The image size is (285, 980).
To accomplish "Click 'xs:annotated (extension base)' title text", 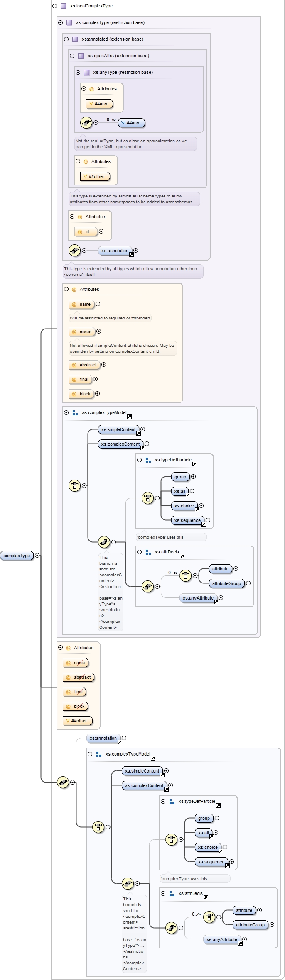I will (x=113, y=39).
